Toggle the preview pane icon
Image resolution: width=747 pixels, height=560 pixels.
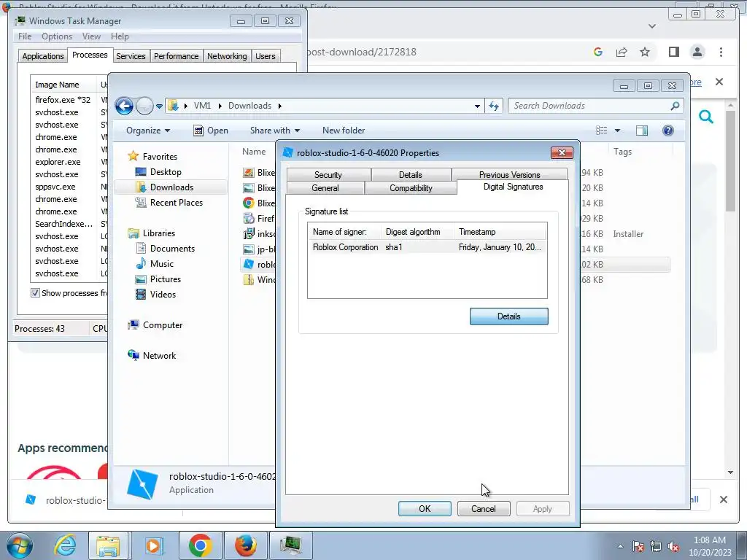pos(642,131)
